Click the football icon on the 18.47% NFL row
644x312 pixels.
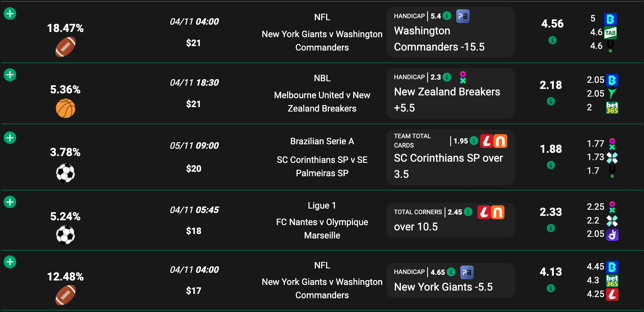tap(66, 46)
